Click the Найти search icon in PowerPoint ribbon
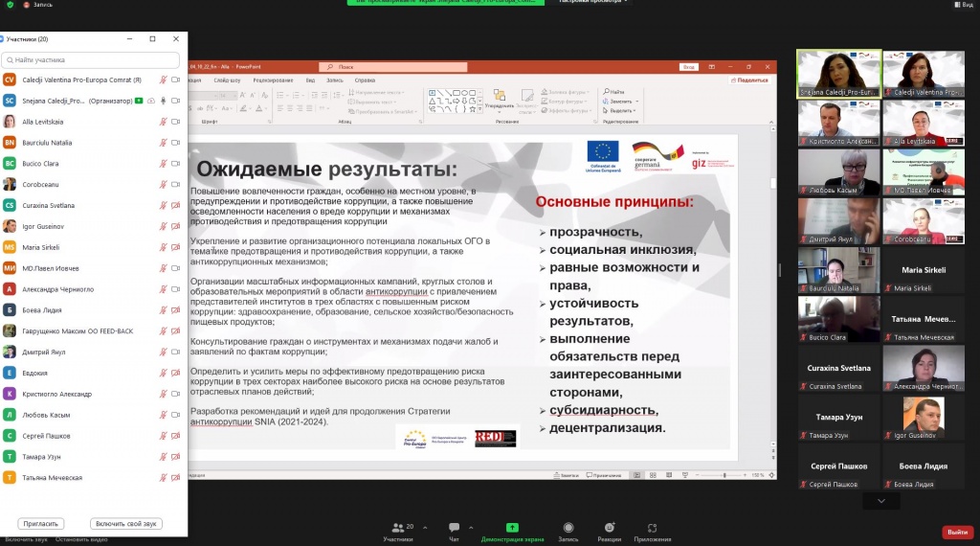Viewport: 980px width, 546px height. point(606,92)
